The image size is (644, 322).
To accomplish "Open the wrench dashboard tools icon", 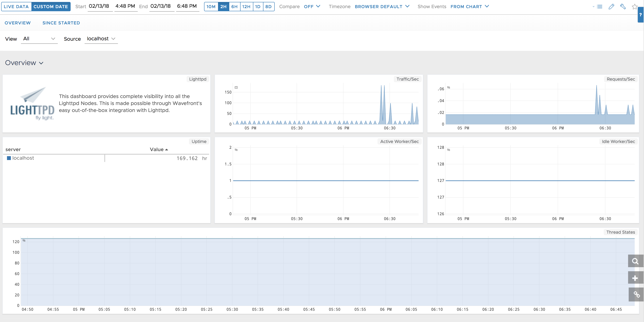I will pyautogui.click(x=623, y=7).
